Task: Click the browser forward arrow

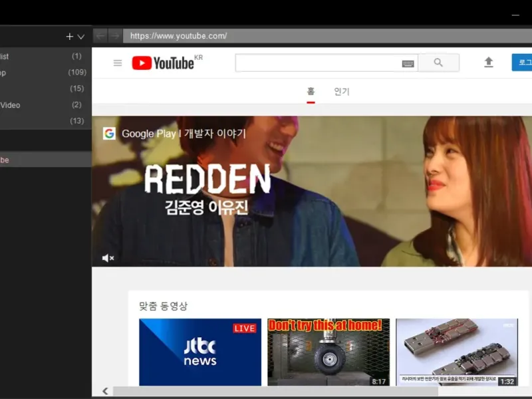Action: pos(115,36)
